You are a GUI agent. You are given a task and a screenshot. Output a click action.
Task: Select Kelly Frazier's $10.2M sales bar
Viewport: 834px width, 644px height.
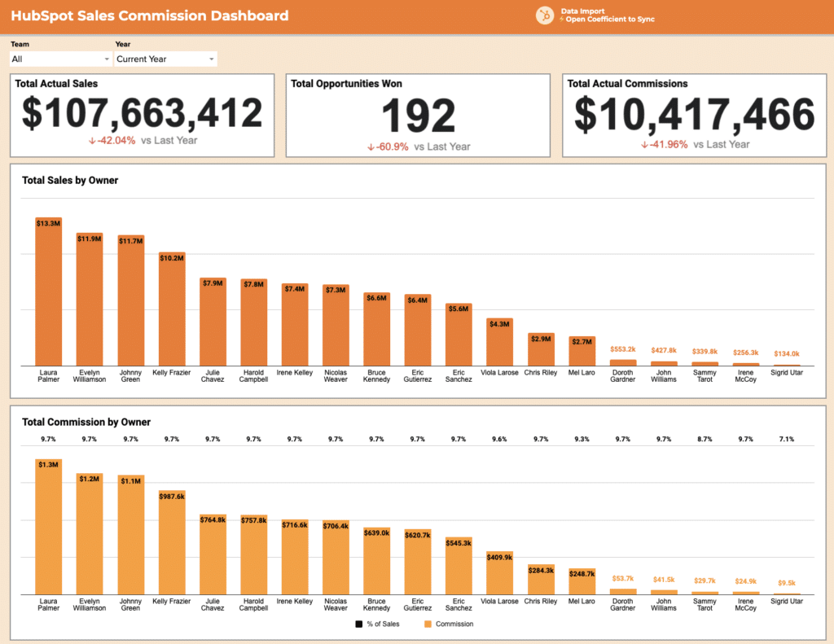click(x=172, y=309)
